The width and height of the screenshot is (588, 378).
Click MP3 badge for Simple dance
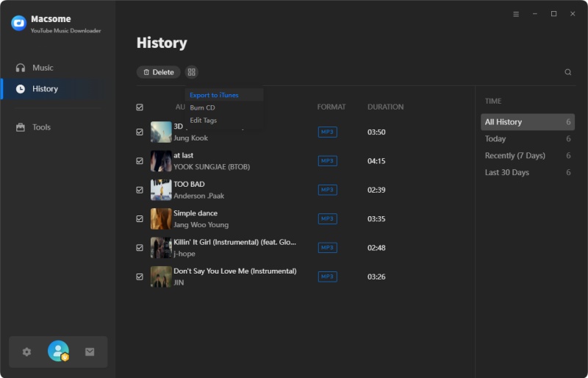click(327, 219)
